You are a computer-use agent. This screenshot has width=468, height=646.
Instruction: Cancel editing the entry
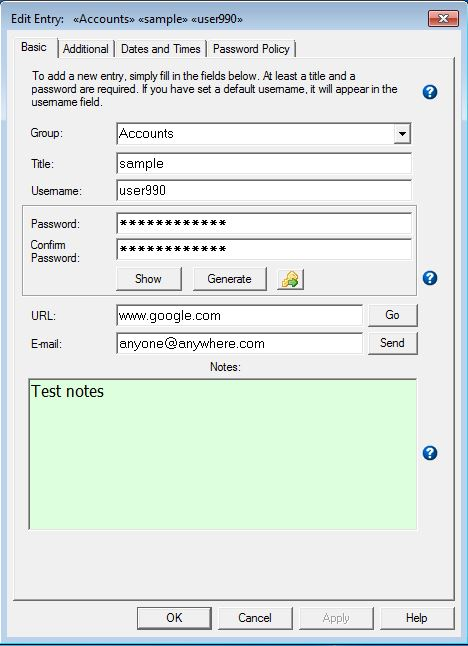[255, 618]
